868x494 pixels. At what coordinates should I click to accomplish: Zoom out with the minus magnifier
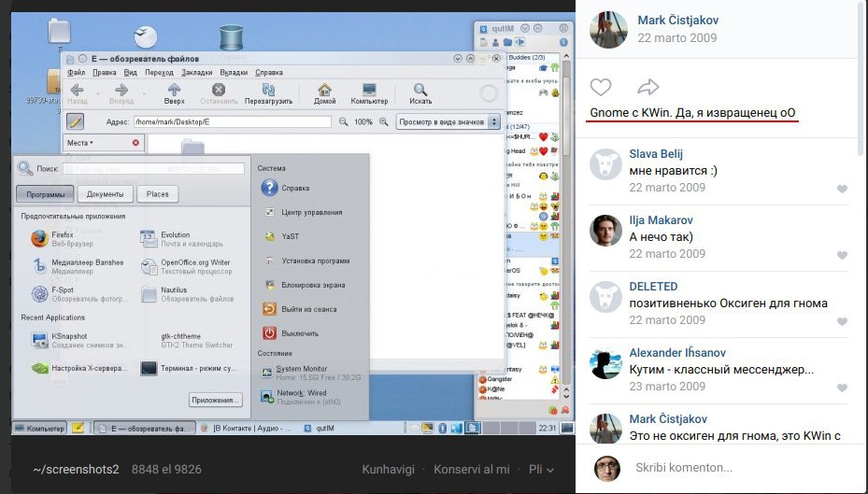pyautogui.click(x=343, y=121)
